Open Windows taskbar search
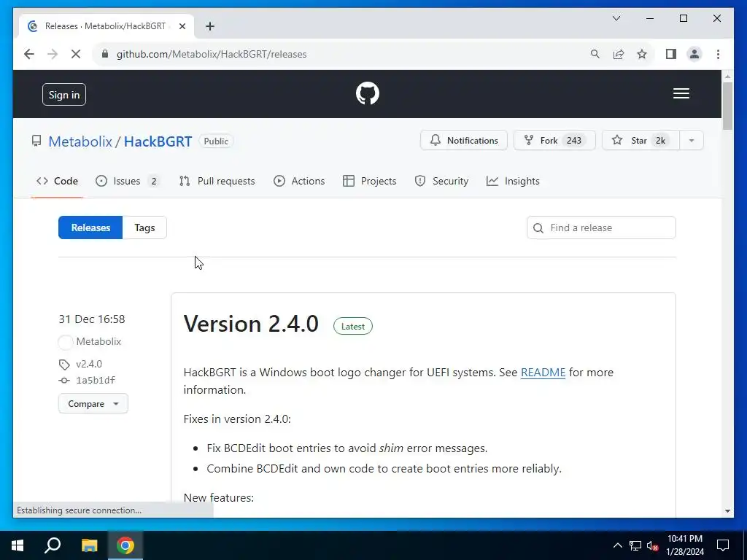747x560 pixels. click(x=53, y=545)
